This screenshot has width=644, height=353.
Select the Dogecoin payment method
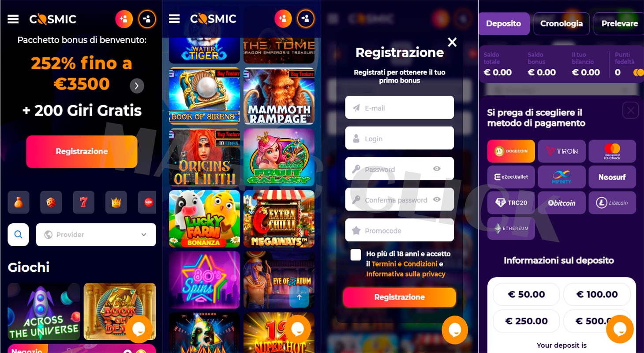pyautogui.click(x=511, y=151)
